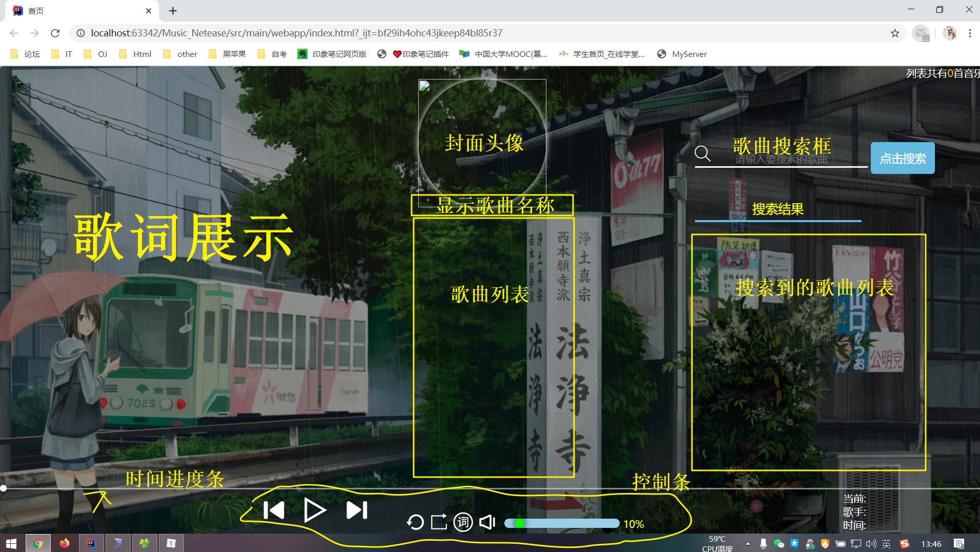Expand hidden icons in the system tray
Viewport: 980px width, 552px height.
click(x=748, y=543)
